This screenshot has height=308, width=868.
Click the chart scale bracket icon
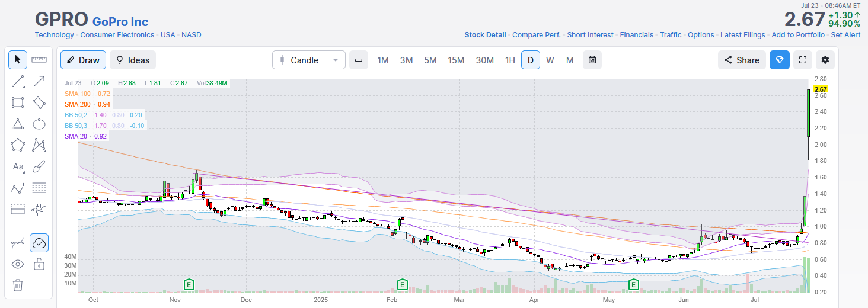[x=358, y=60]
